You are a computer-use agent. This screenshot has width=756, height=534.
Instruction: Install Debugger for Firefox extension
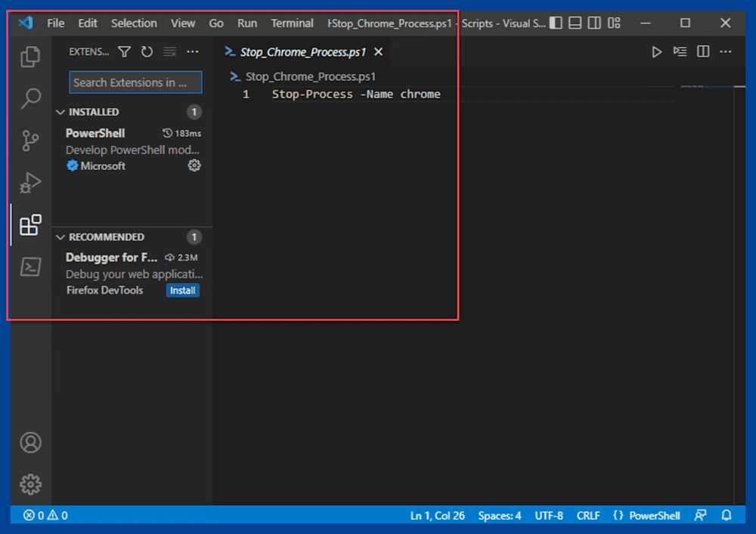click(183, 290)
